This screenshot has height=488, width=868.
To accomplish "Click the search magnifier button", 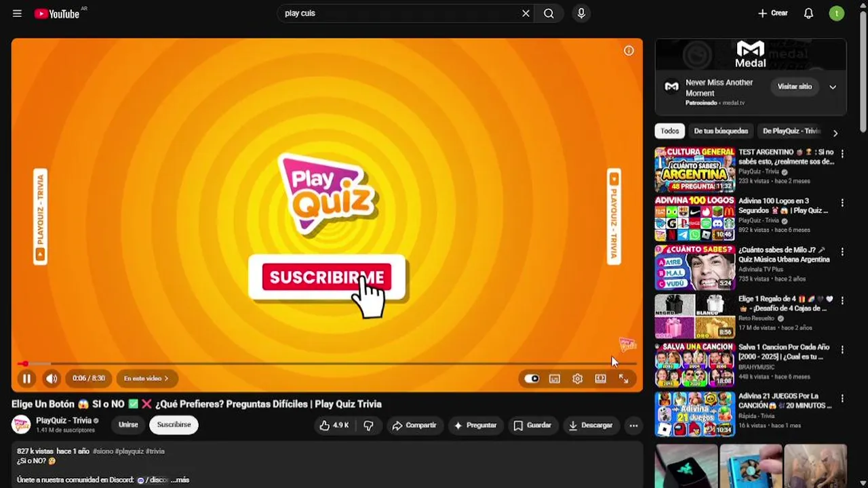I will pos(549,14).
